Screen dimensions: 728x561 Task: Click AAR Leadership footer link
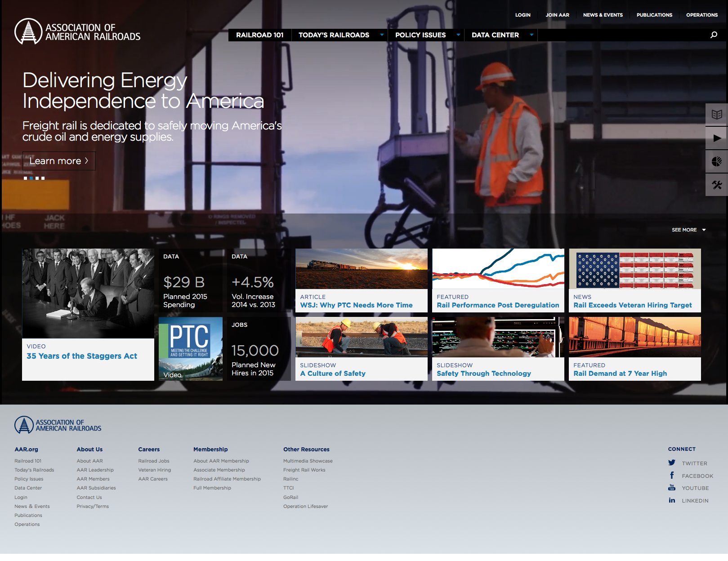[x=95, y=470]
